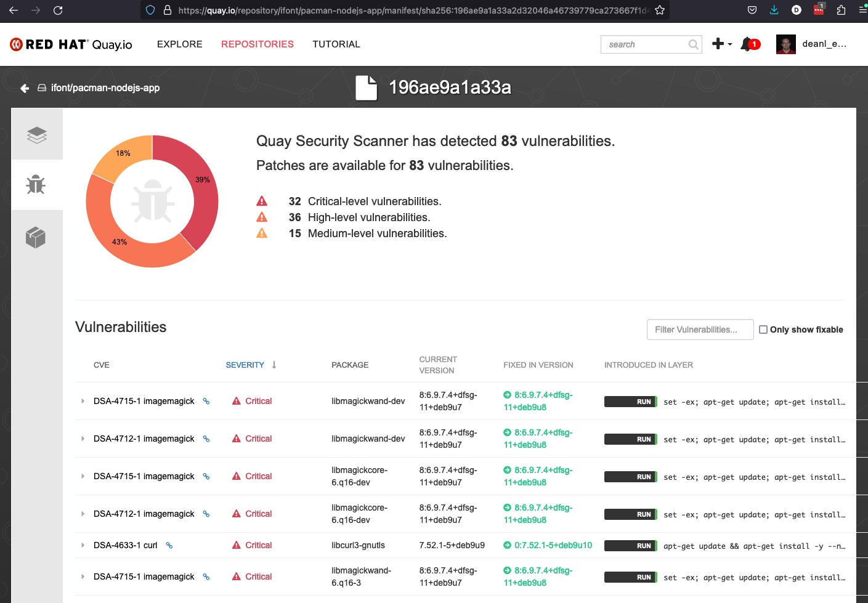Open link icon for DSA-4715-1 libmagickcore-6.q16-dev
The width and height of the screenshot is (868, 603).
[x=206, y=476]
